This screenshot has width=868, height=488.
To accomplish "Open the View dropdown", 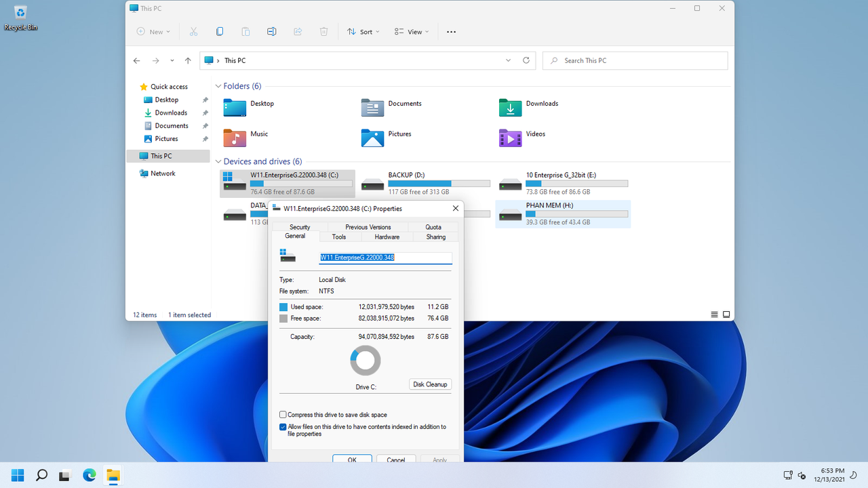I will (411, 31).
